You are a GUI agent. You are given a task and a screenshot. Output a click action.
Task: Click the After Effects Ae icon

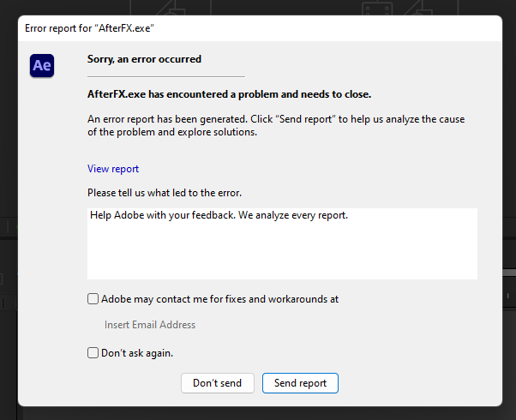pyautogui.click(x=42, y=65)
